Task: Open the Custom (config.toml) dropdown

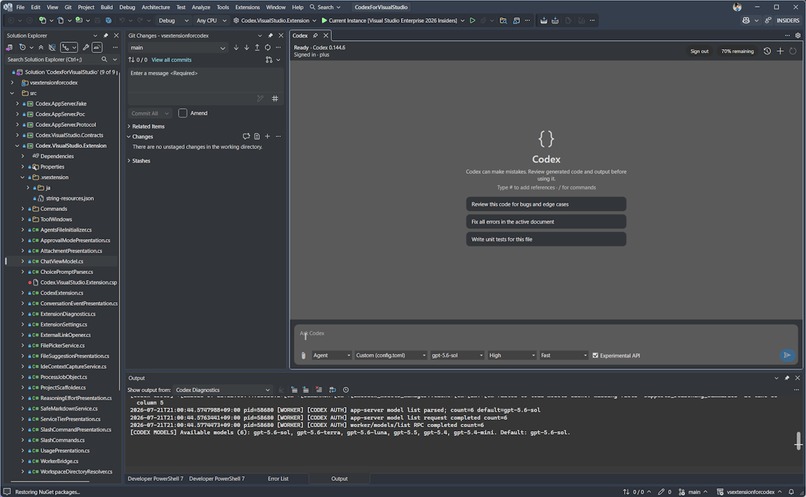Action: coord(391,355)
